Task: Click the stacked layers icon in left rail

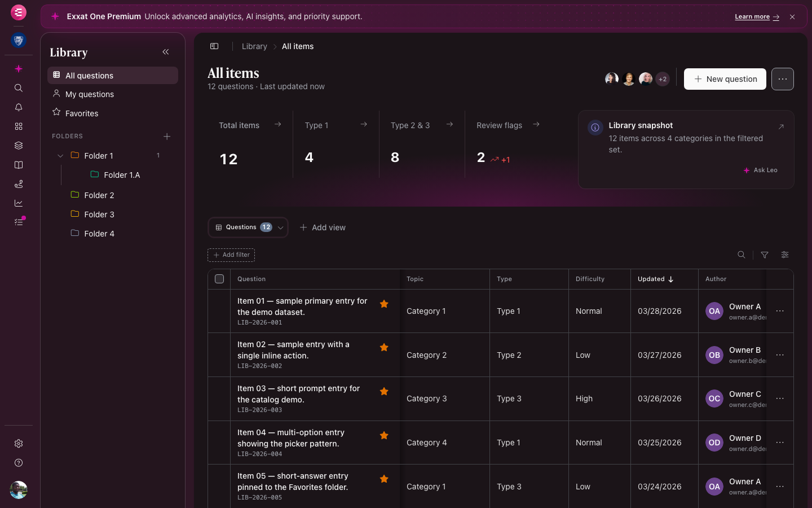Action: coord(19,146)
